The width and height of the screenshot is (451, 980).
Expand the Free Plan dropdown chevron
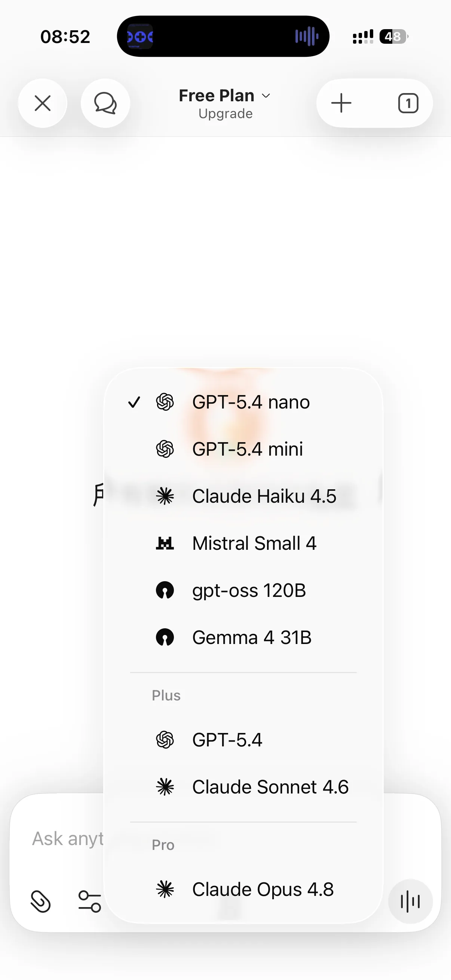tap(266, 96)
